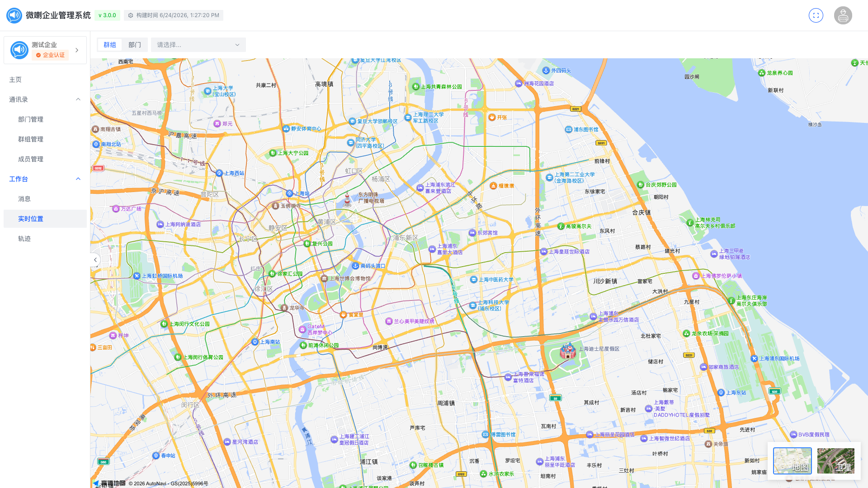Click the 外四码头 anchor marker
868x488 pixels.
point(546,70)
